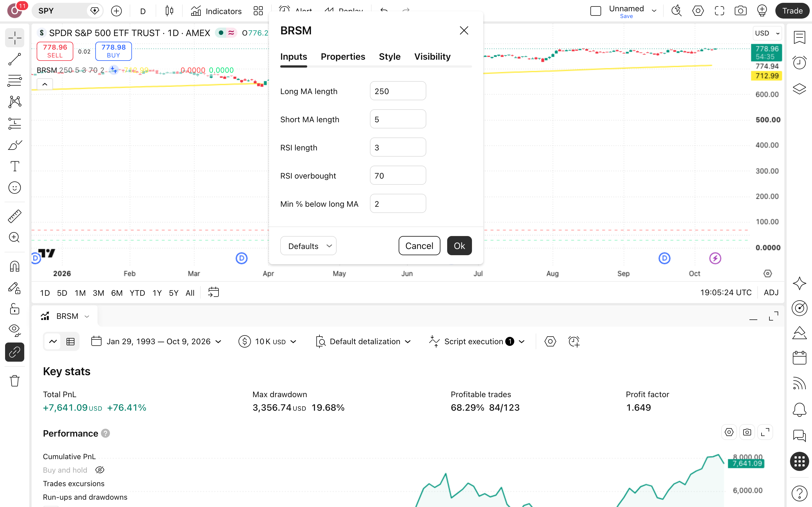Click the Cancel button
812x507 pixels.
(x=419, y=246)
